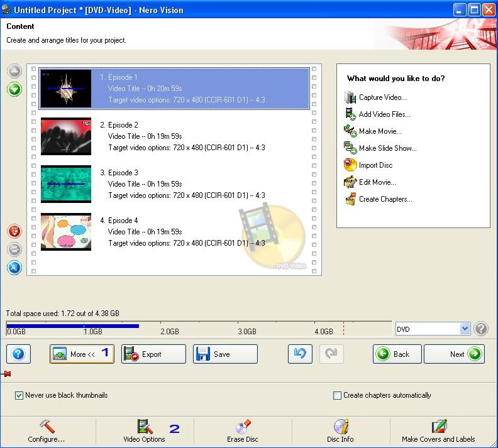
Task: Undo the last action
Action: coord(300,354)
